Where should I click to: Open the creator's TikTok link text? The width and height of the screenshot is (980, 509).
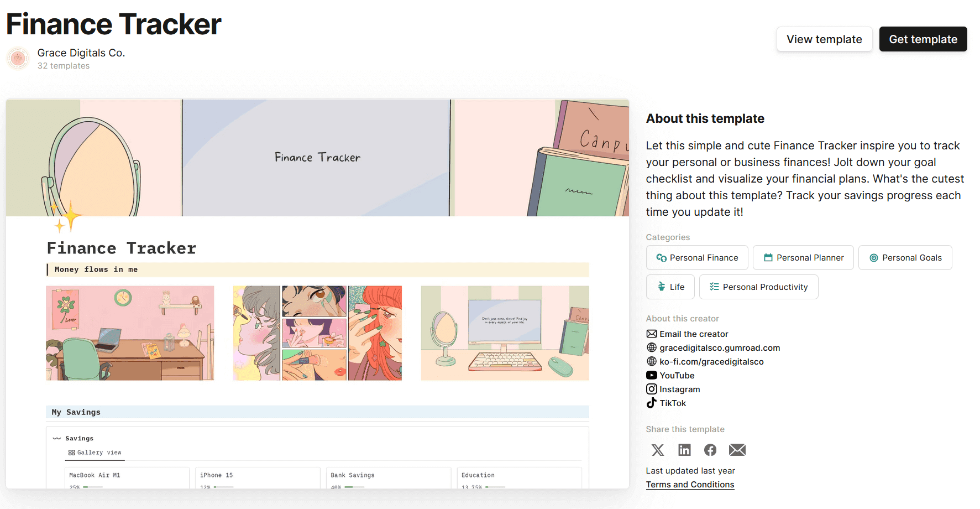pyautogui.click(x=673, y=403)
